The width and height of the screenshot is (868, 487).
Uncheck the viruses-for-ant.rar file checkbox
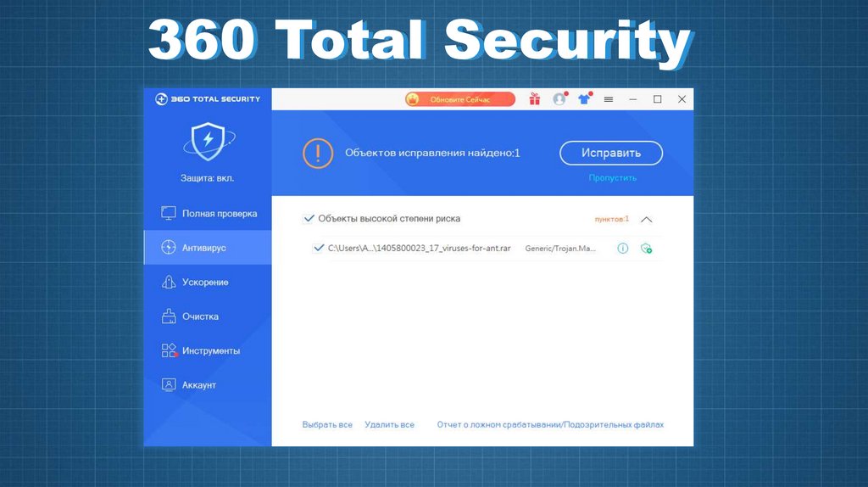click(x=319, y=248)
